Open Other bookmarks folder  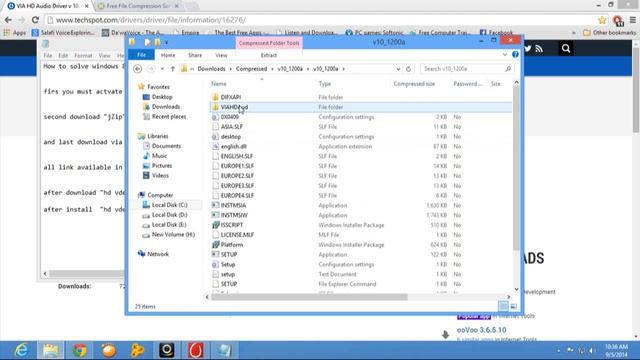(610, 33)
